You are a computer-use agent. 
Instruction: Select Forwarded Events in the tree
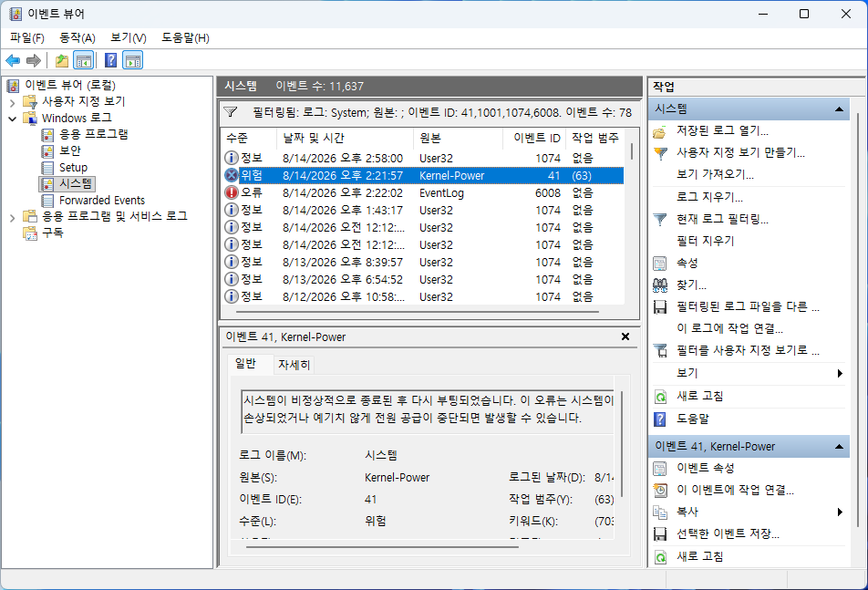point(102,201)
